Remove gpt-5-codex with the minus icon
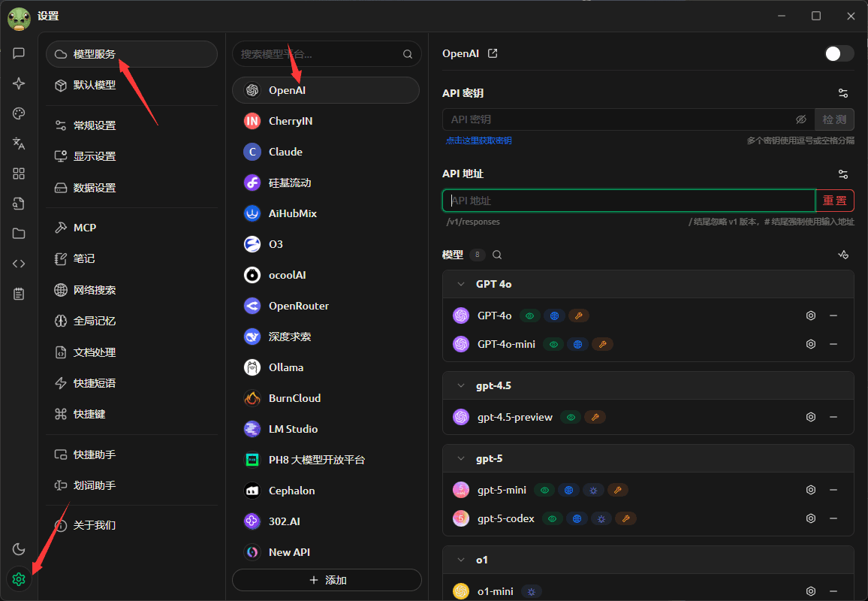Image resolution: width=868 pixels, height=601 pixels. click(x=833, y=518)
